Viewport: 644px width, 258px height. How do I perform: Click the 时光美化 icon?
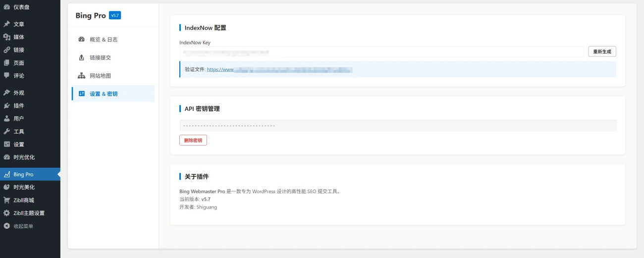pos(6,187)
